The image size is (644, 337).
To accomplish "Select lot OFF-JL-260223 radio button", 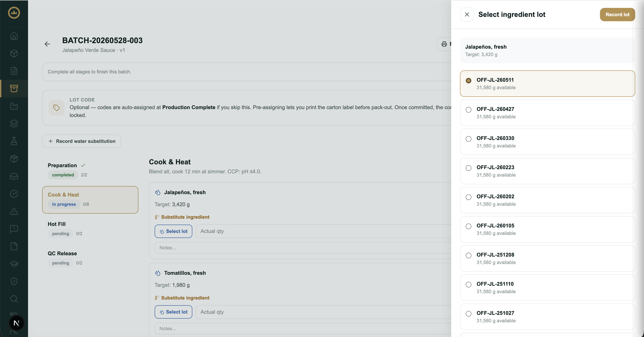I will [x=469, y=168].
